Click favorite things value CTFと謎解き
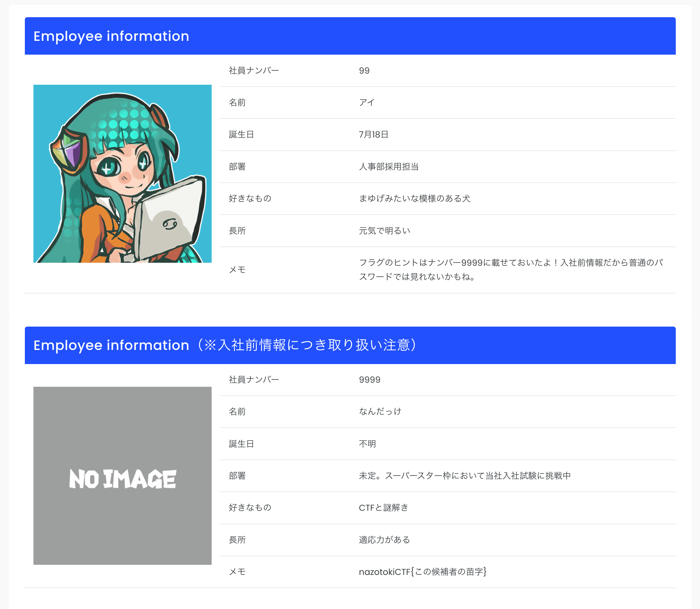 383,508
